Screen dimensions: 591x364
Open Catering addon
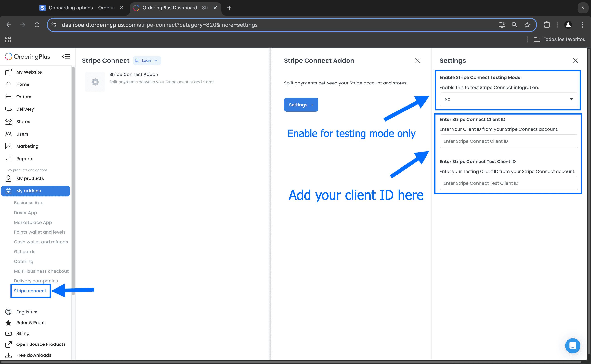pyautogui.click(x=23, y=261)
